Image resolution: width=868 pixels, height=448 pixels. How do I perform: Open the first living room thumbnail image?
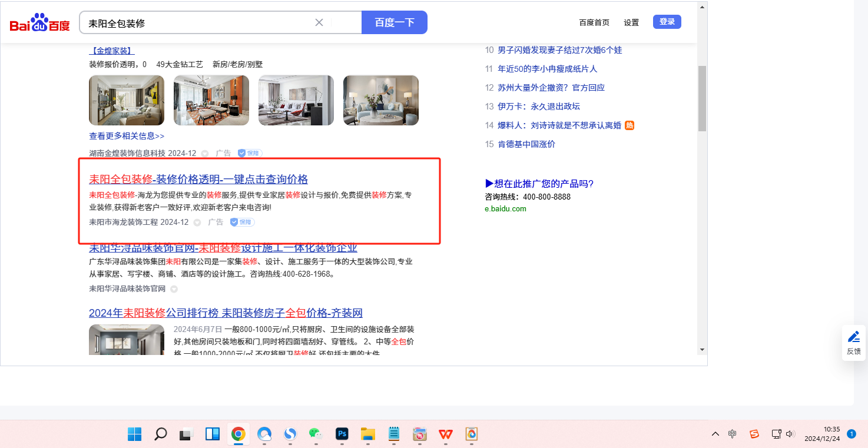[x=127, y=100]
